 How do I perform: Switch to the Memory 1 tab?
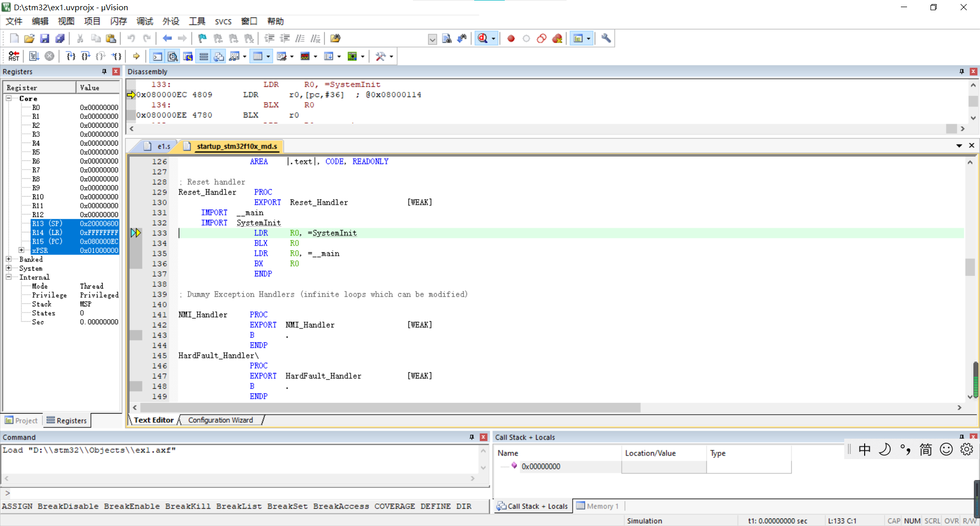pyautogui.click(x=598, y=506)
